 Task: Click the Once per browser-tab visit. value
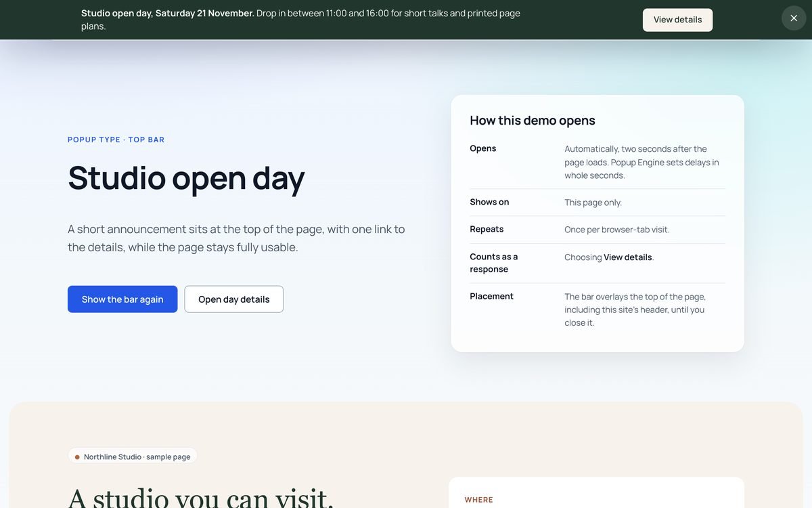(617, 230)
